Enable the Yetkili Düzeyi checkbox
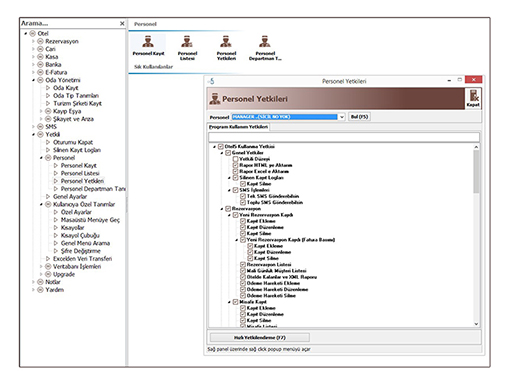The image size is (510, 380). pyautogui.click(x=235, y=159)
